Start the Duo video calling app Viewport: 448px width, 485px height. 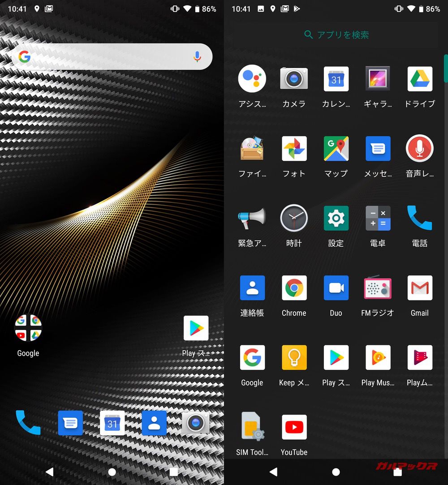[x=336, y=288]
